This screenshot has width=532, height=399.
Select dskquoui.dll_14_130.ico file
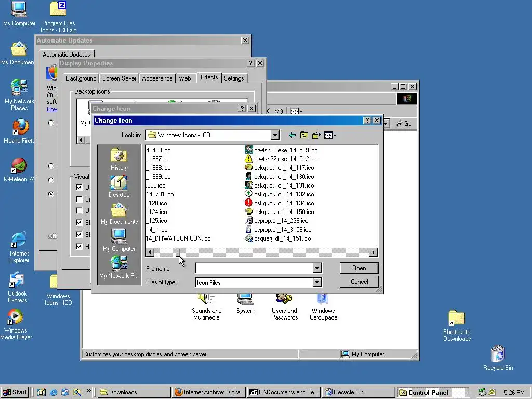tap(280, 177)
